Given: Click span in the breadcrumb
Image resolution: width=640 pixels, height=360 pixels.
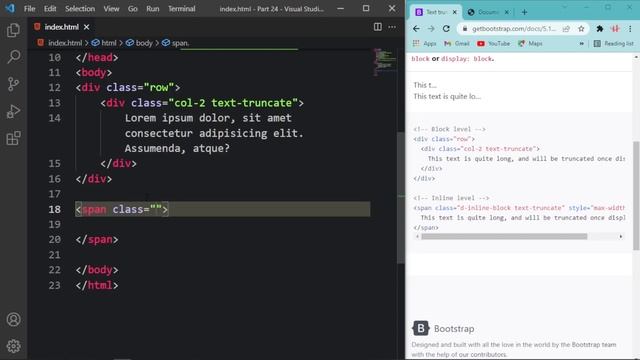Looking at the screenshot, I should [180, 43].
